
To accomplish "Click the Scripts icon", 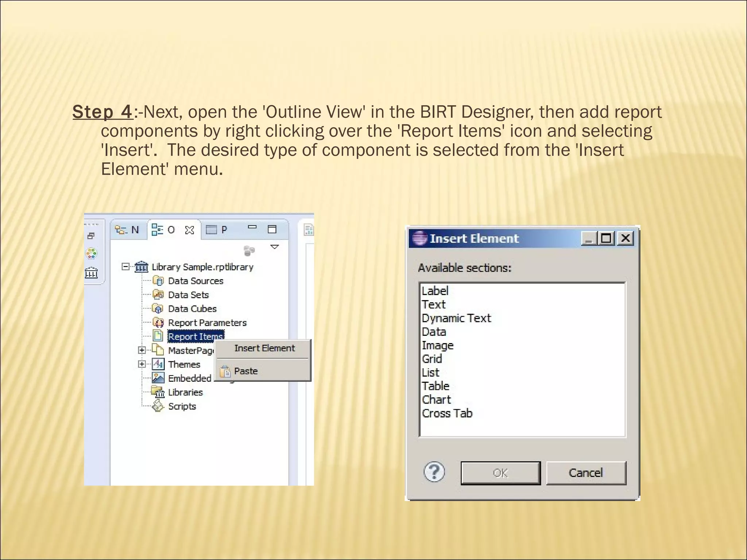I will [158, 406].
